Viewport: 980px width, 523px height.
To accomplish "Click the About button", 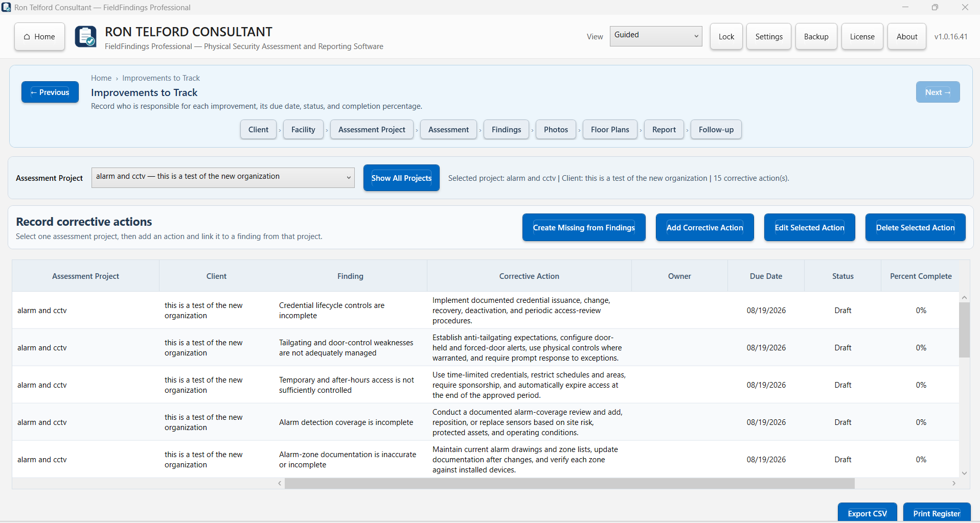I will click(x=906, y=37).
